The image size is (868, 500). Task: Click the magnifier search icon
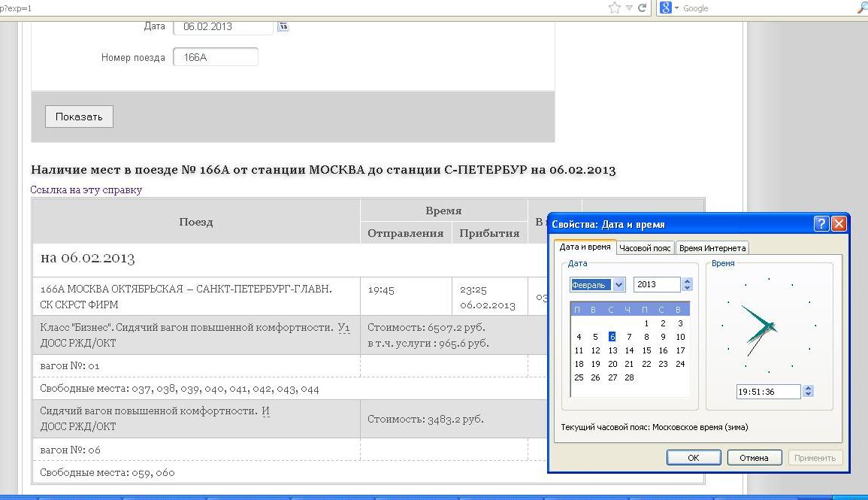(861, 8)
